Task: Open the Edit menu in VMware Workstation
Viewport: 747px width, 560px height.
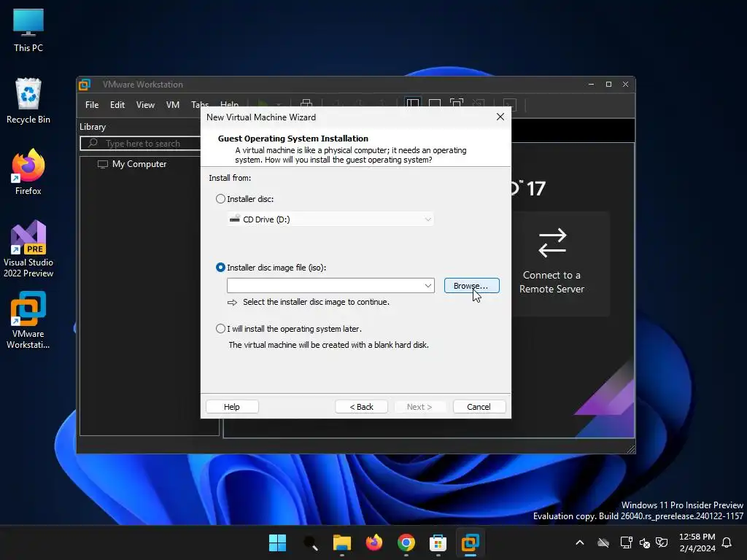Action: (117, 105)
